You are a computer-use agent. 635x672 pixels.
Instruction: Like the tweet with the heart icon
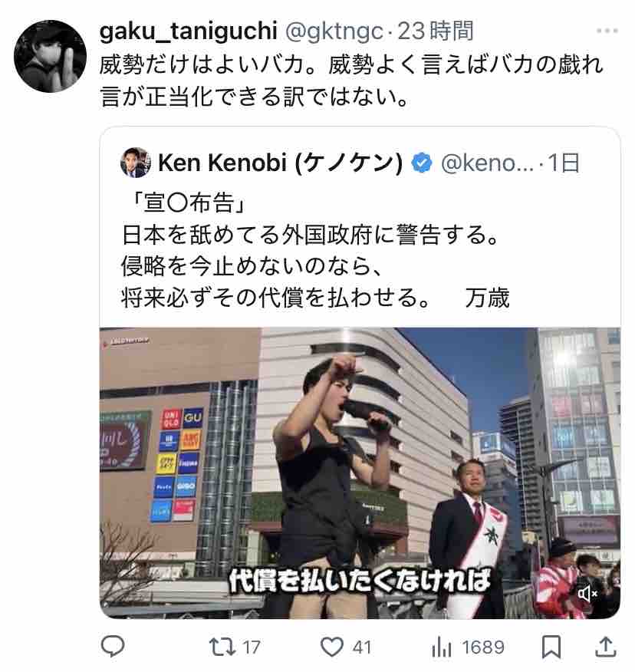point(332,647)
